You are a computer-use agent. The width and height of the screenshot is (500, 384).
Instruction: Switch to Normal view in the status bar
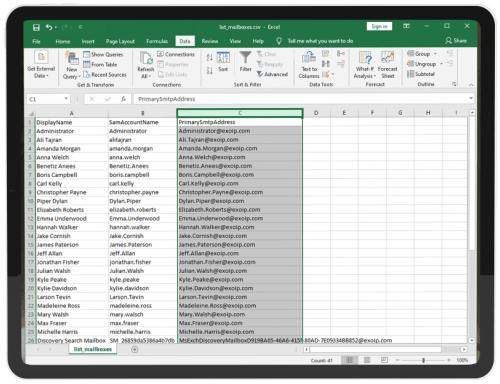(x=349, y=360)
